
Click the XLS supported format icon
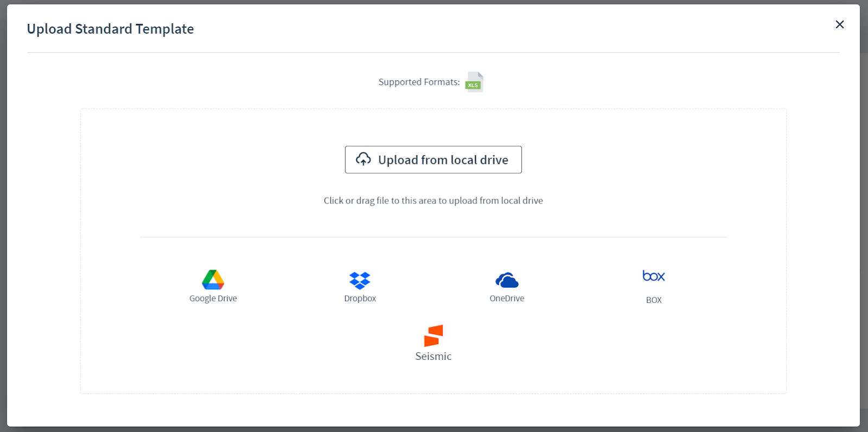[474, 82]
